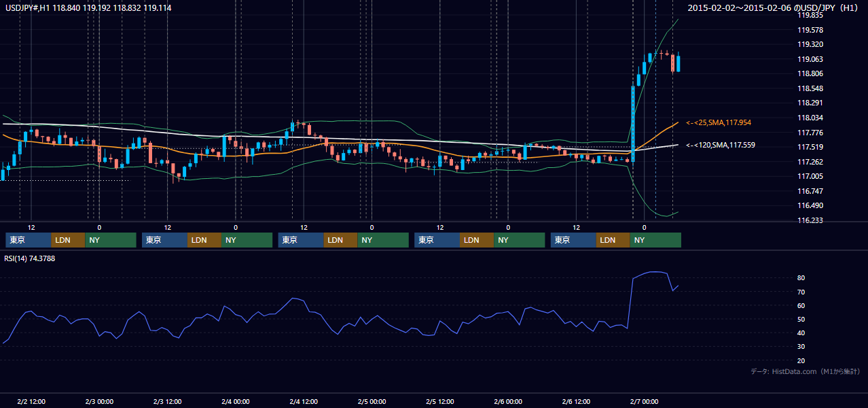The image size is (868, 408).
Task: Select the LDN session block for 2/3
Action: click(204, 240)
